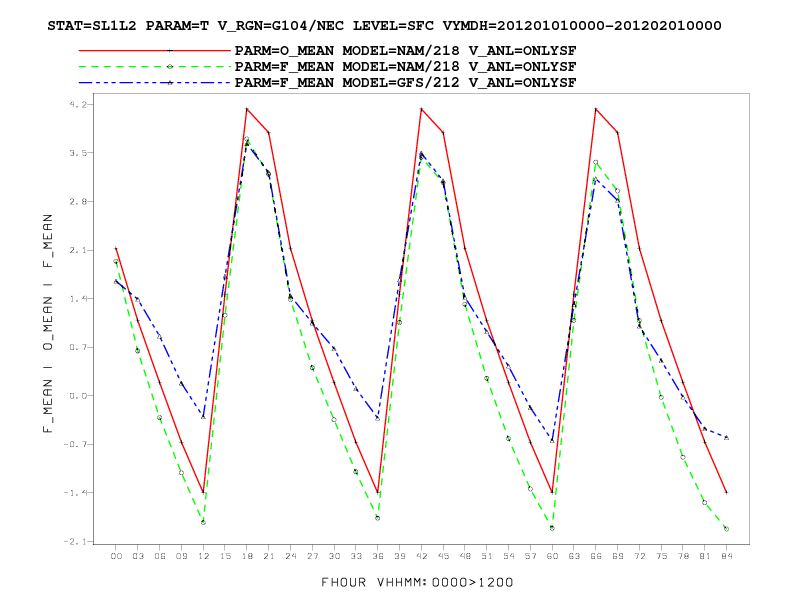Click x-axis forecast hour 33
This screenshot has height=612, width=792.
(356, 556)
